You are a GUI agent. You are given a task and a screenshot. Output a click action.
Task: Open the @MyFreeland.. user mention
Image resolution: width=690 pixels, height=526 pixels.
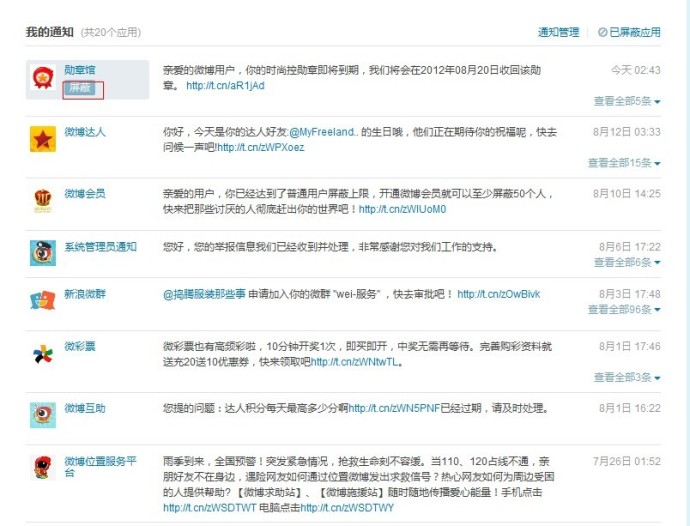pos(324,132)
